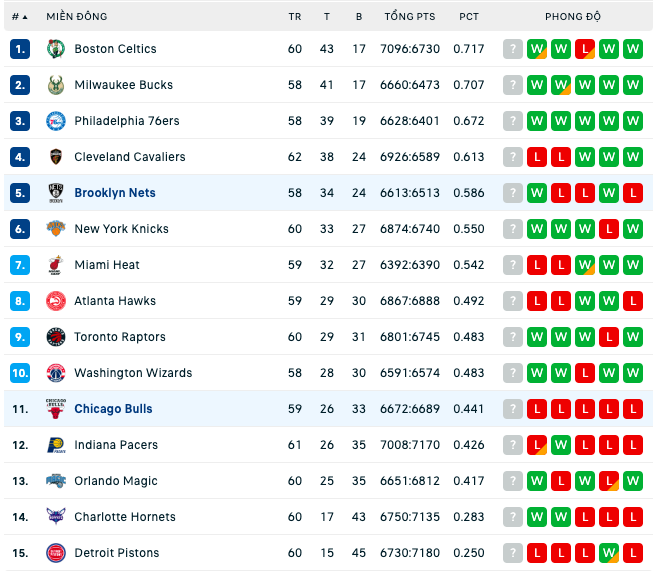This screenshot has height=577, width=657.
Task: Click Detroit Pistons' green W form badge
Action: click(609, 553)
